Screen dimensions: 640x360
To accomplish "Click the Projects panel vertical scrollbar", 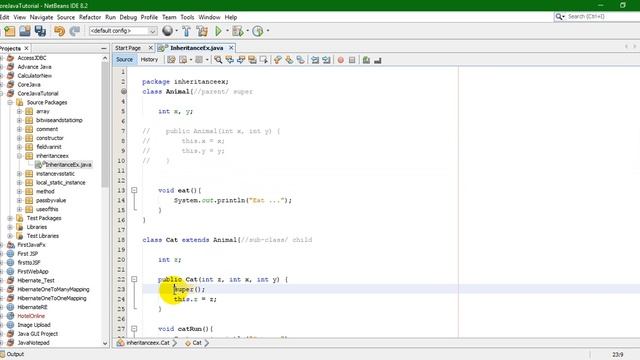I will click(x=105, y=124).
